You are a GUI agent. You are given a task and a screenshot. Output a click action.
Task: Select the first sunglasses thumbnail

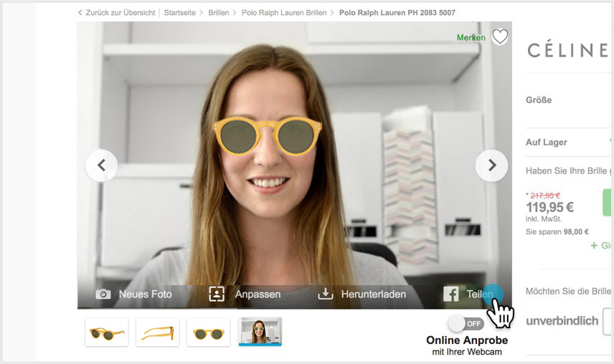[x=106, y=332]
